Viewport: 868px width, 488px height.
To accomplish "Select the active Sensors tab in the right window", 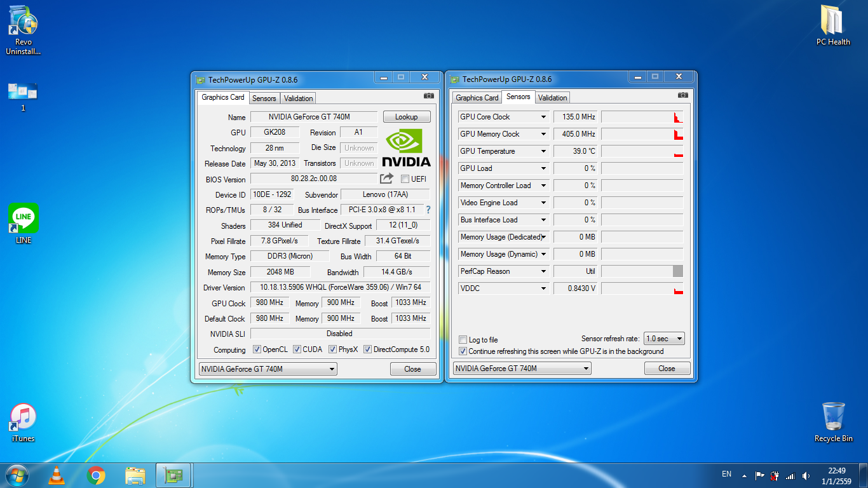I will coord(519,97).
